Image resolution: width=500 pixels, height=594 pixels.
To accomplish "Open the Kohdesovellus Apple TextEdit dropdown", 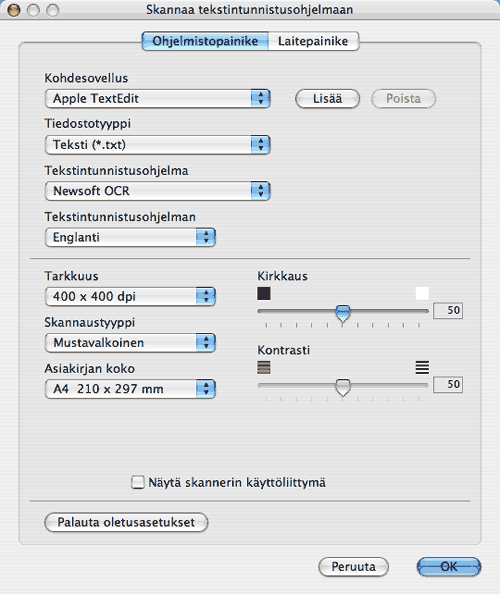I will tap(157, 98).
